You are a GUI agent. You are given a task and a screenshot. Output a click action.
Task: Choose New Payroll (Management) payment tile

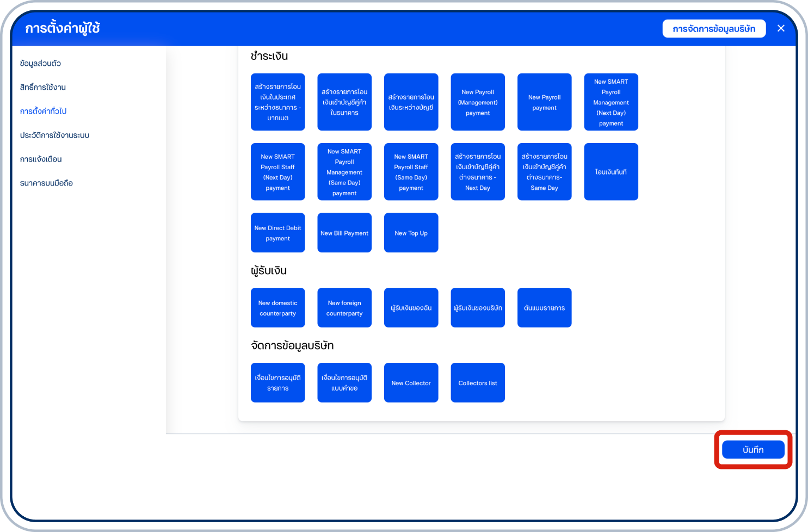pyautogui.click(x=477, y=102)
